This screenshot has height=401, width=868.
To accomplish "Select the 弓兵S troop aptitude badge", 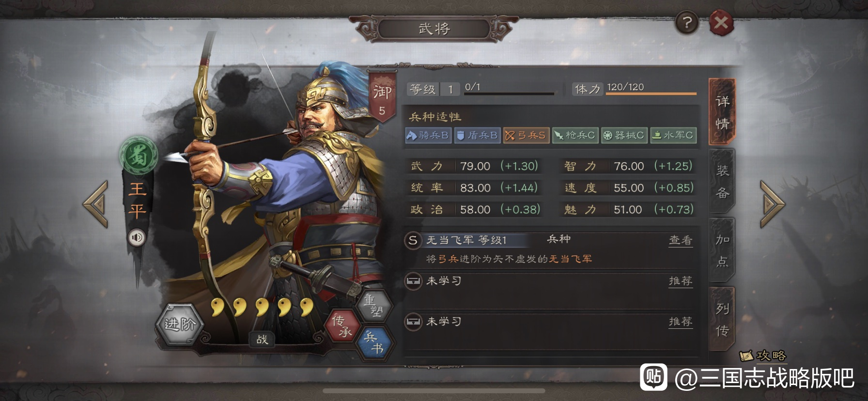I will (x=526, y=135).
